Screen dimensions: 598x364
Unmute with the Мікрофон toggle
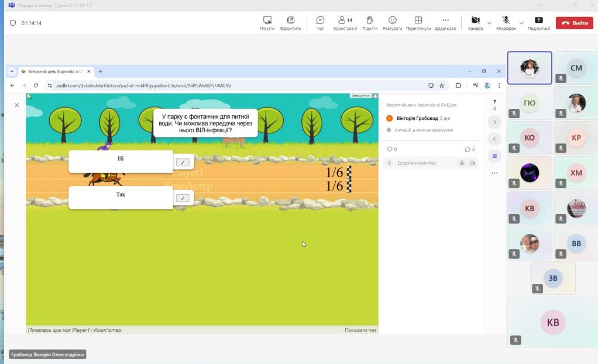coord(506,23)
